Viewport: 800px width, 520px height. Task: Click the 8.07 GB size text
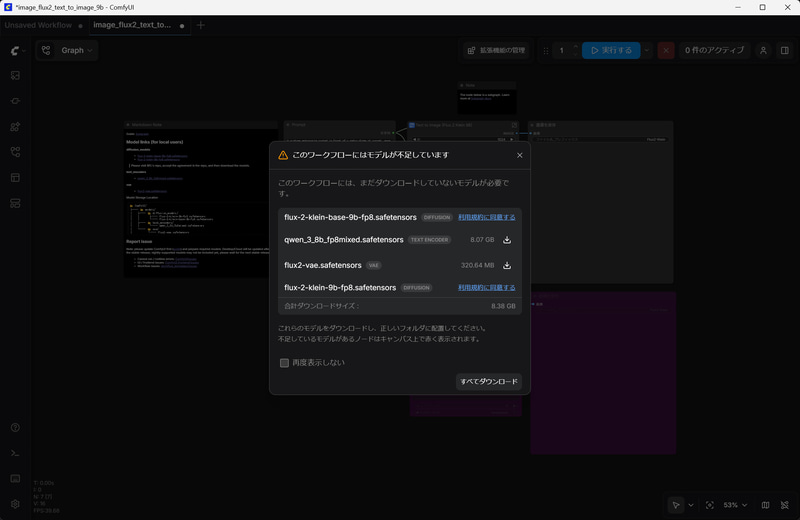(x=482, y=240)
